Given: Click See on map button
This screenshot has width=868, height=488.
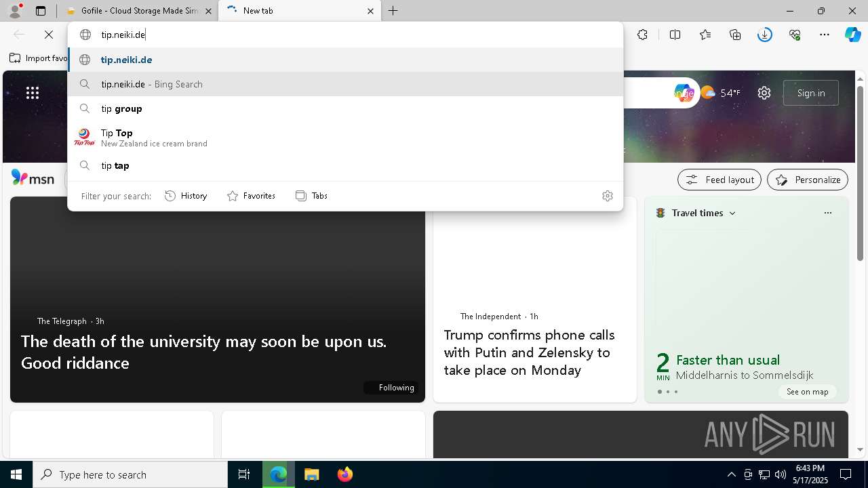Looking at the screenshot, I should coord(807,392).
